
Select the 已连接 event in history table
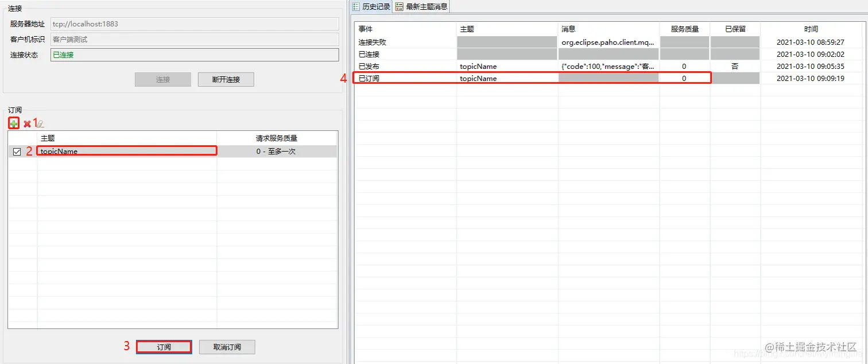[608, 55]
